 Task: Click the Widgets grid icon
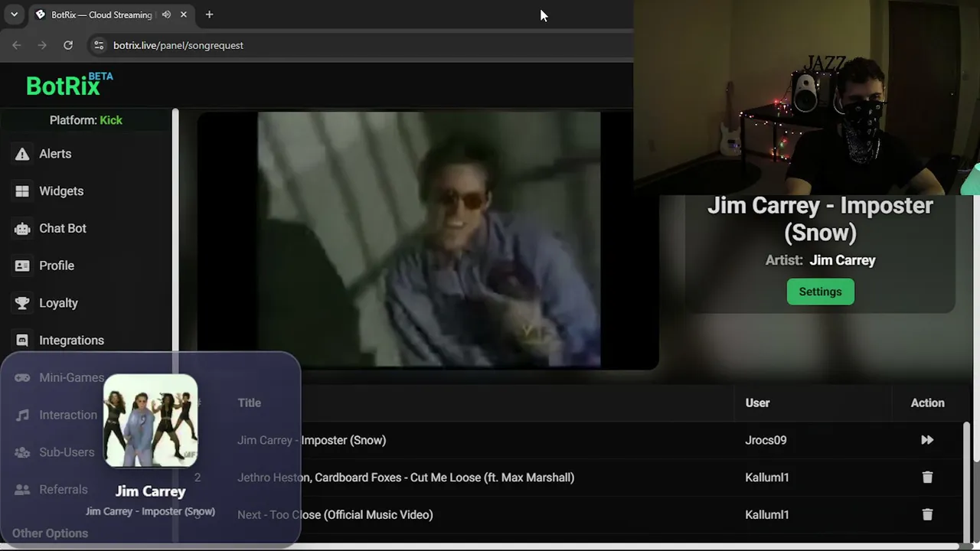(x=22, y=191)
